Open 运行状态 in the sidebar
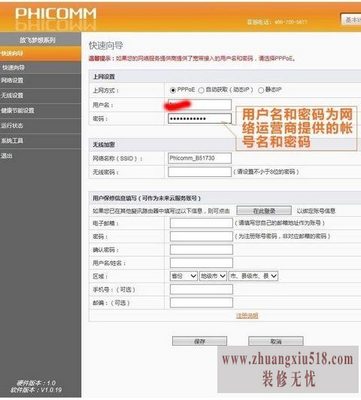This screenshot has height=400, width=361. point(40,126)
